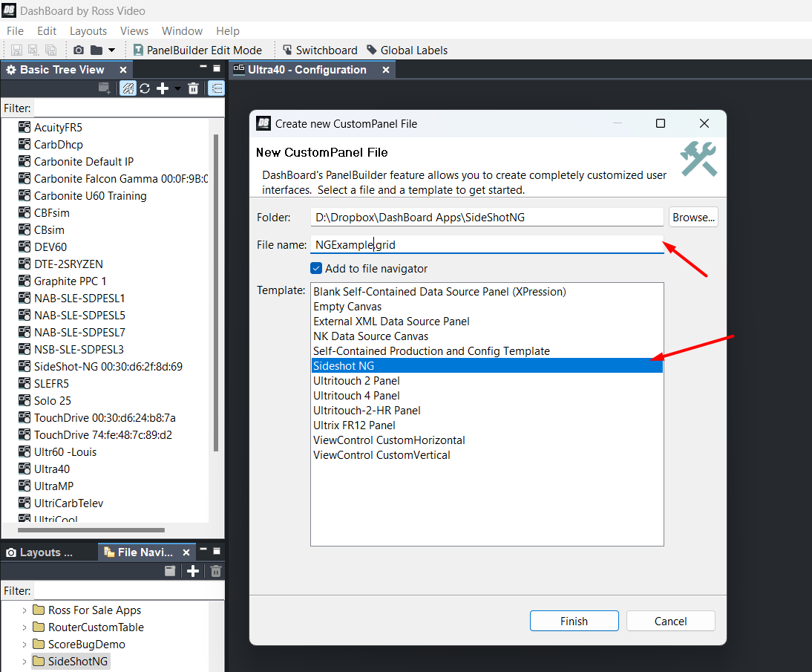Minimize the File Navigator pane
812x672 pixels.
203,549
